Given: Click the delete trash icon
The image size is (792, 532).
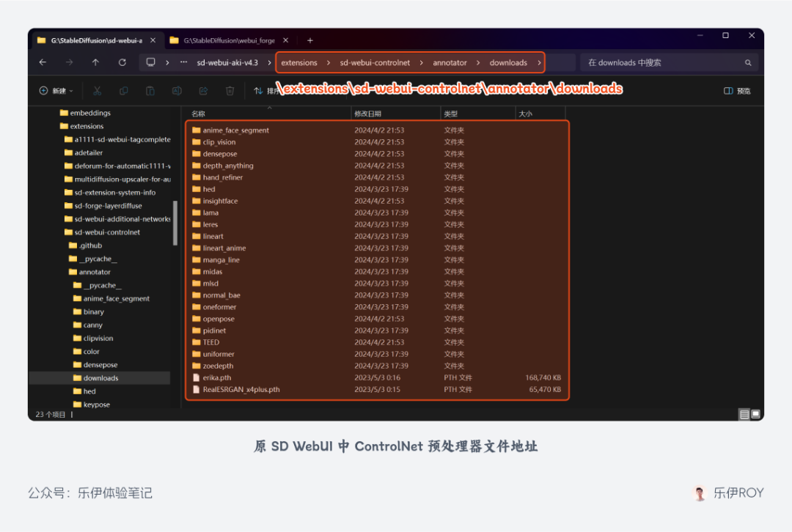Looking at the screenshot, I should coord(230,91).
